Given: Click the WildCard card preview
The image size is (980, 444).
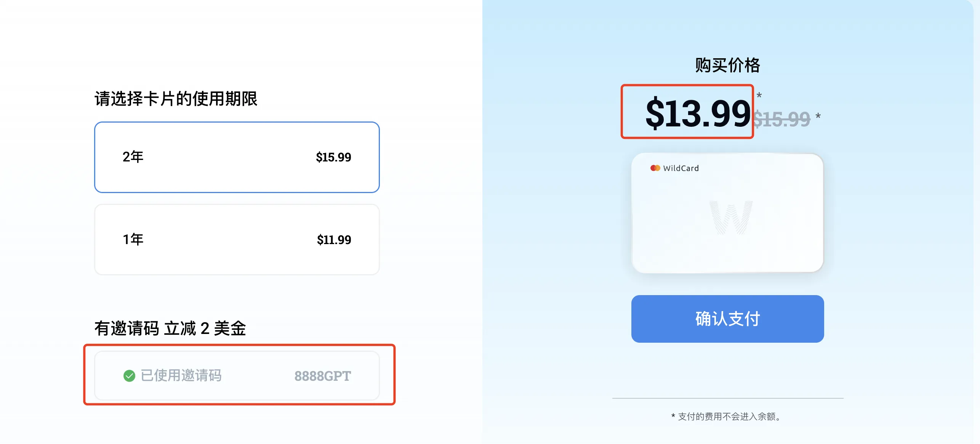Looking at the screenshot, I should click(x=727, y=213).
